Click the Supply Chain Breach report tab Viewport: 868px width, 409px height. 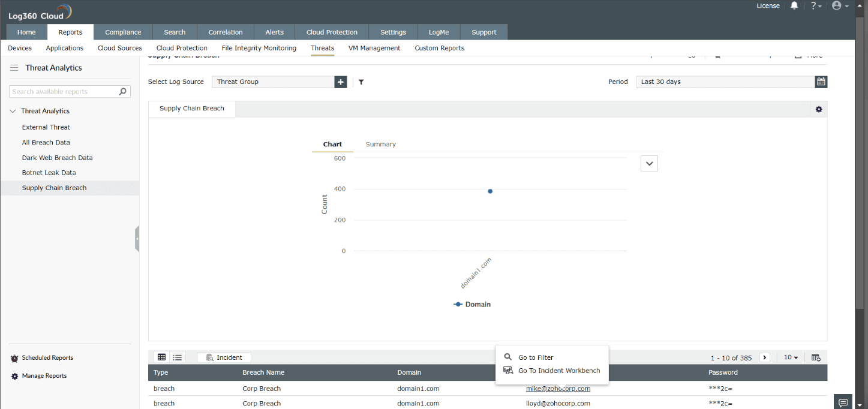(x=192, y=109)
